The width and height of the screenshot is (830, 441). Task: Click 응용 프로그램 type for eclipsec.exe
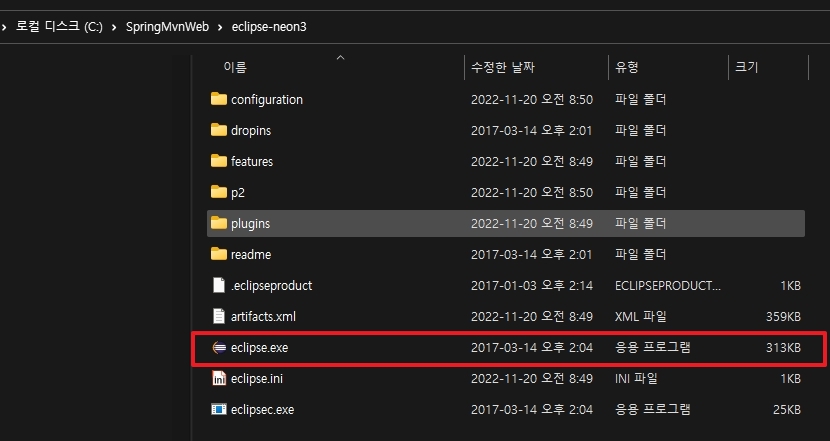652,410
